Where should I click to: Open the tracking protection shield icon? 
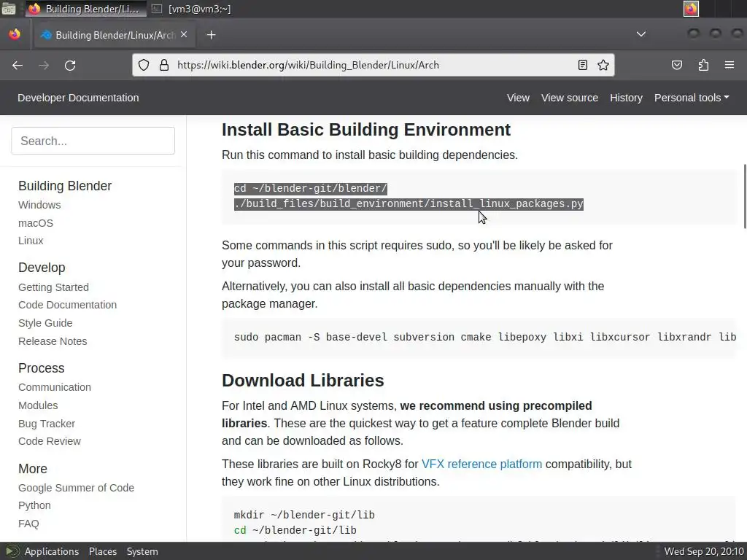tap(144, 65)
